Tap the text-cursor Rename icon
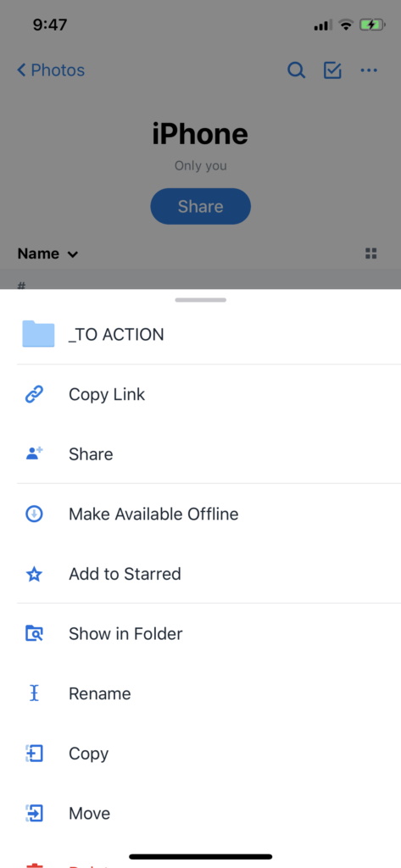The height and width of the screenshot is (868, 401). [35, 693]
